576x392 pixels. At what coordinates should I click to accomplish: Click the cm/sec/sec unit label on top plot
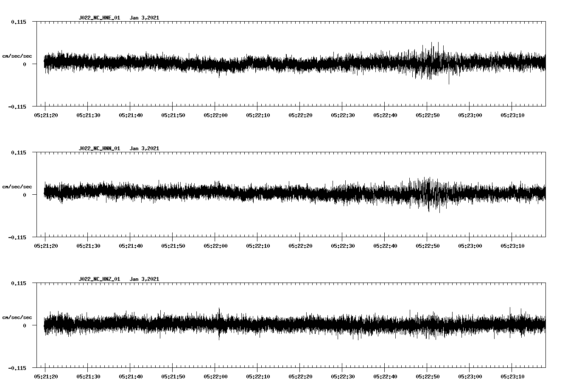coord(17,56)
